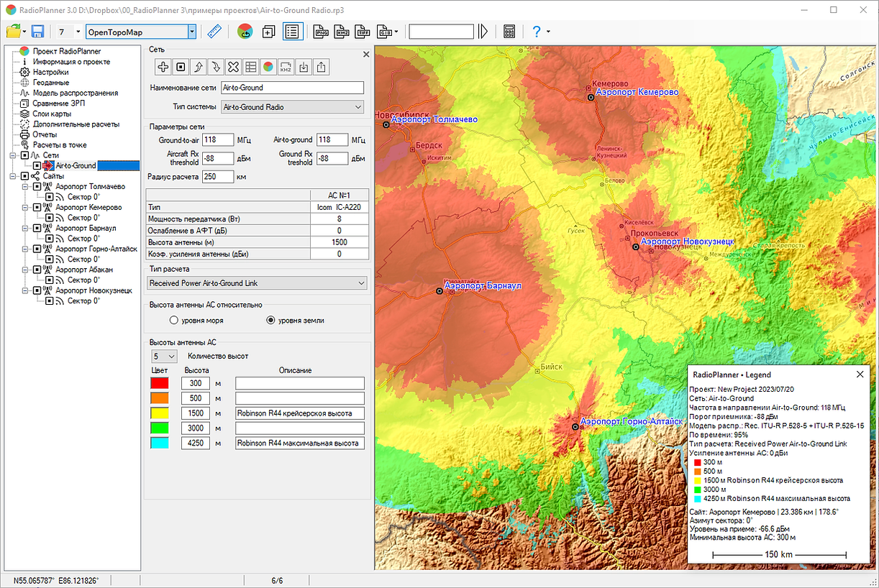Export the map as TIFF

(x=363, y=32)
